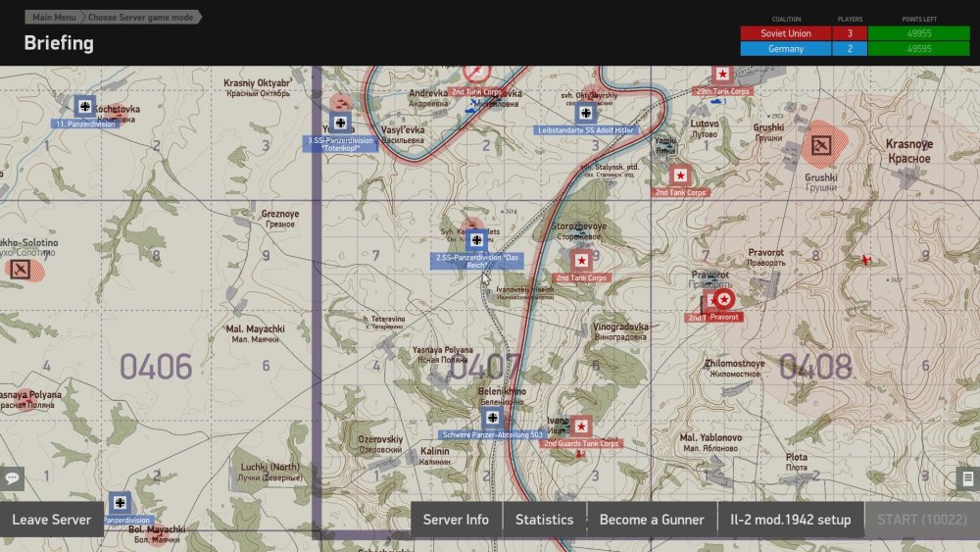Click the Germany players count 2
The image size is (980, 552).
pos(850,49)
